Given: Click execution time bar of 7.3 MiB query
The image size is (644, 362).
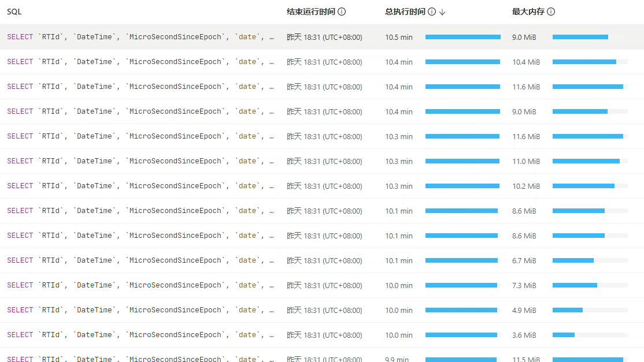Looking at the screenshot, I should [461, 285].
